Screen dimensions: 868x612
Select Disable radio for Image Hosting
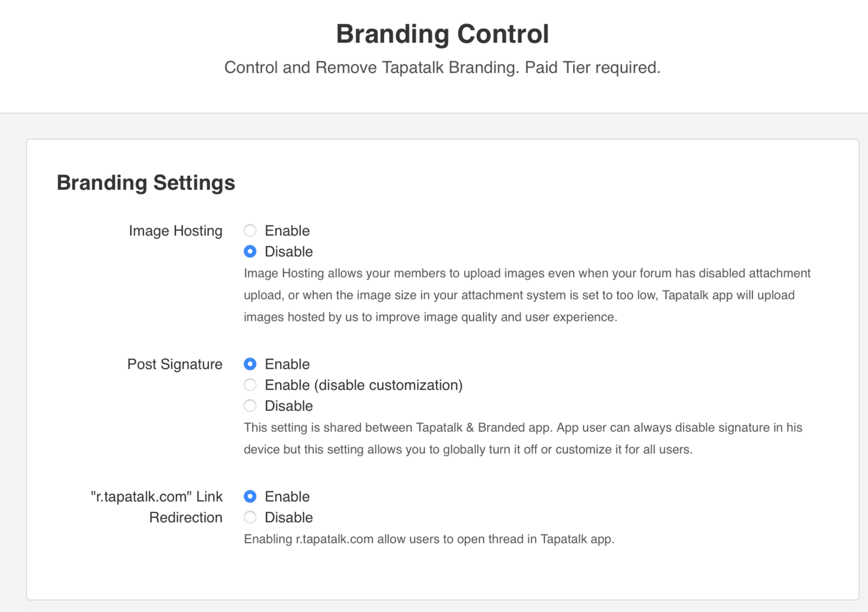point(250,252)
